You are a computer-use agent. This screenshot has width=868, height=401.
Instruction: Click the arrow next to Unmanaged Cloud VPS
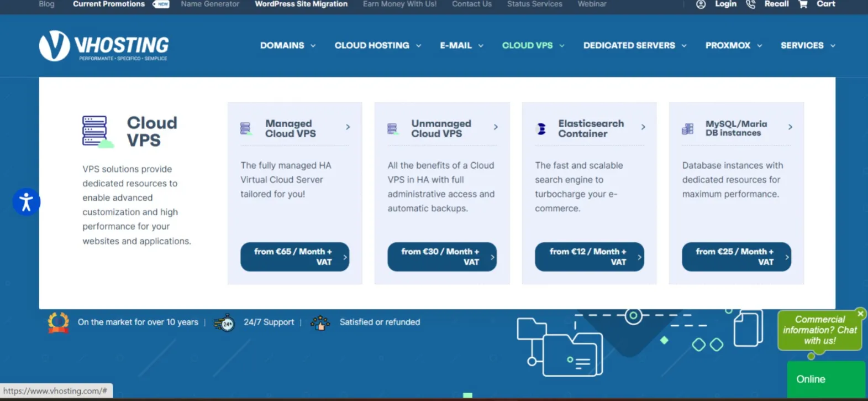[496, 127]
